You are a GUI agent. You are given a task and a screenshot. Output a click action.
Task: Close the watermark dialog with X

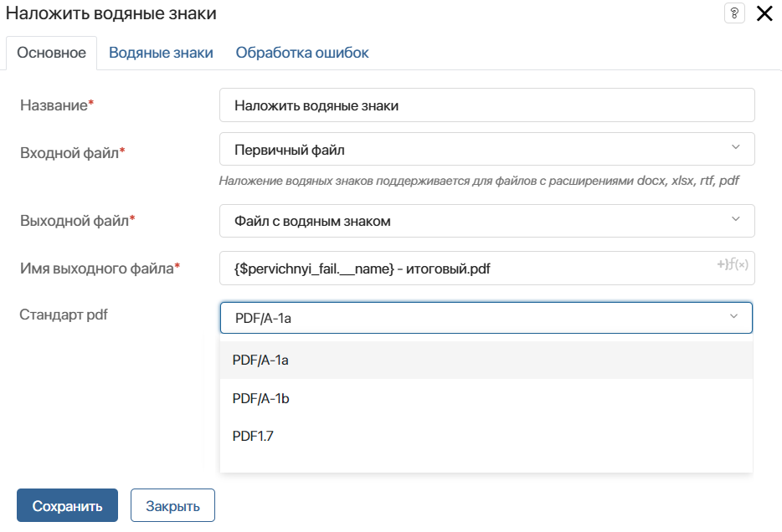(x=764, y=13)
